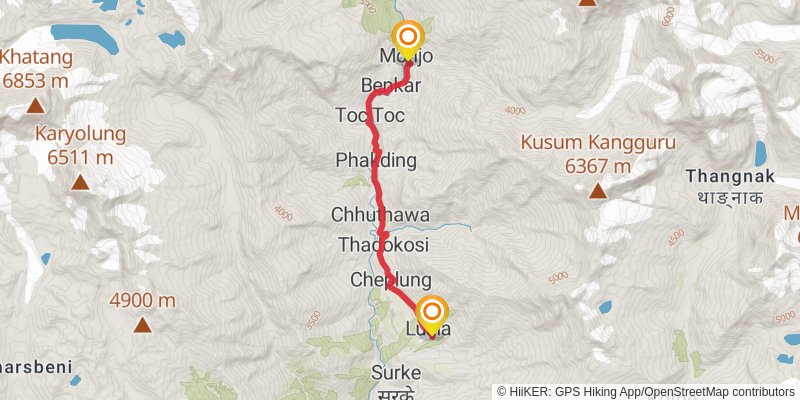Image resolution: width=800 pixels, height=400 pixels.
Task: Click the trail end pin at Lukla
Action: (432, 315)
